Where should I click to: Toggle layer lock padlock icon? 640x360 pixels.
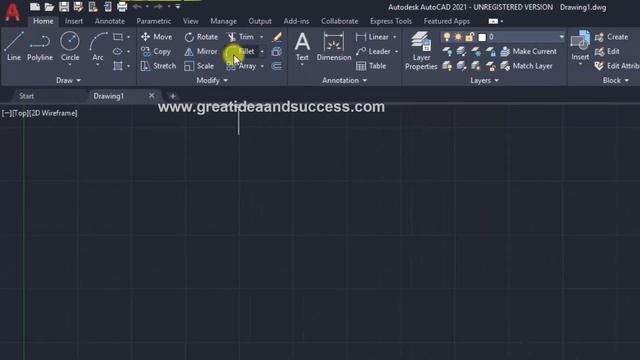[470, 37]
